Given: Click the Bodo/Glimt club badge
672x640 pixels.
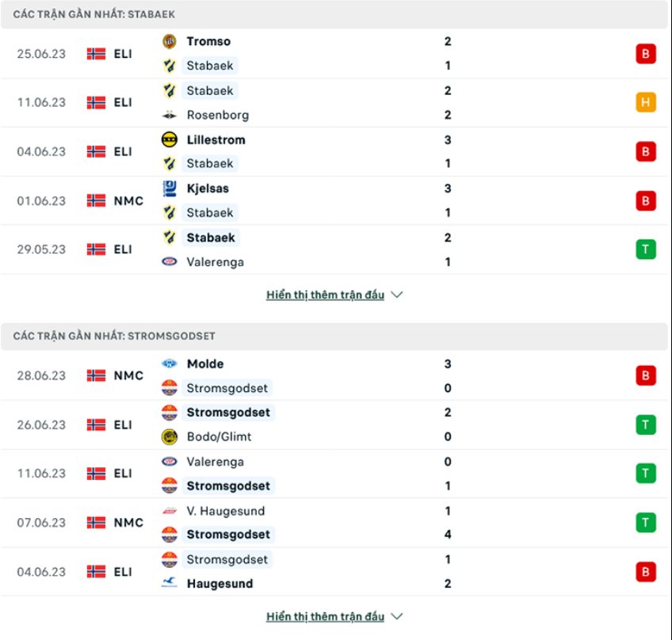Looking at the screenshot, I should coord(170,436).
